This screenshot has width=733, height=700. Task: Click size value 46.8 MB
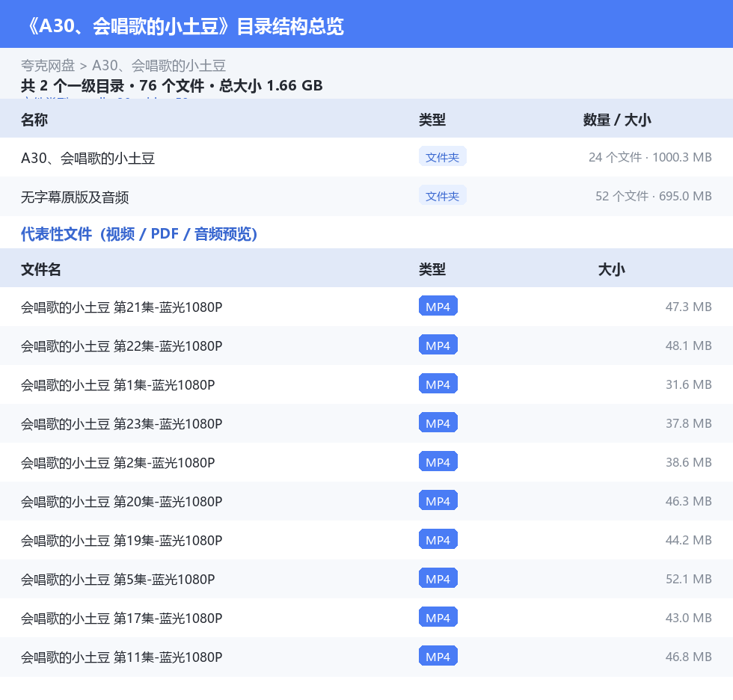click(689, 656)
